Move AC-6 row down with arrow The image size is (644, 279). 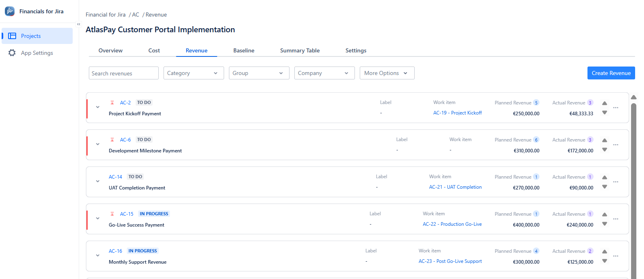click(x=604, y=150)
